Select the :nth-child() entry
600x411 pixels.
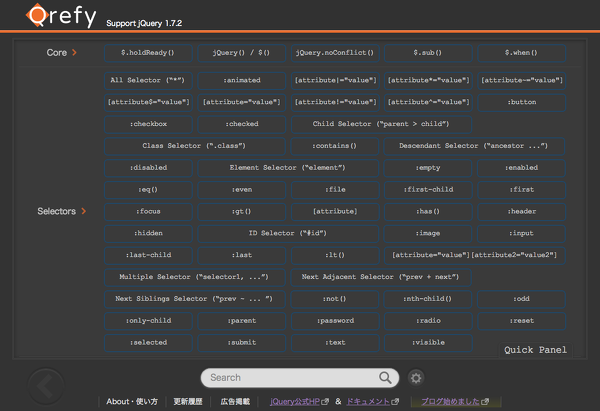click(x=428, y=298)
